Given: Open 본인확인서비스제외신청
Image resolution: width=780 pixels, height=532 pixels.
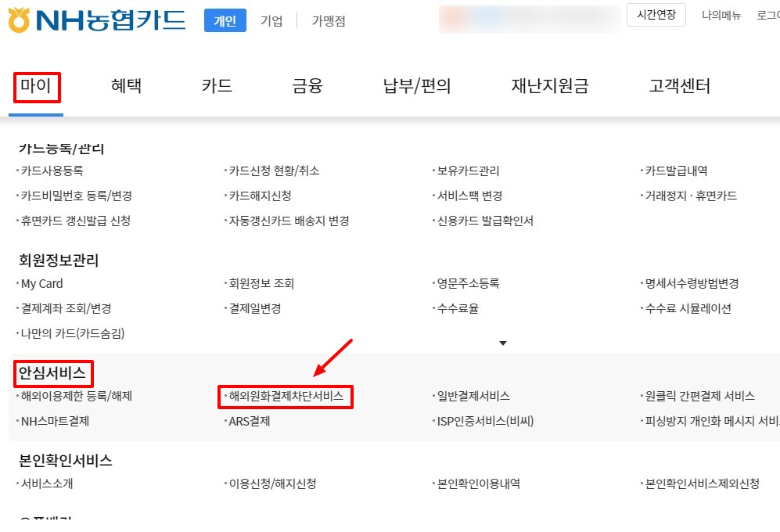Looking at the screenshot, I should [703, 483].
